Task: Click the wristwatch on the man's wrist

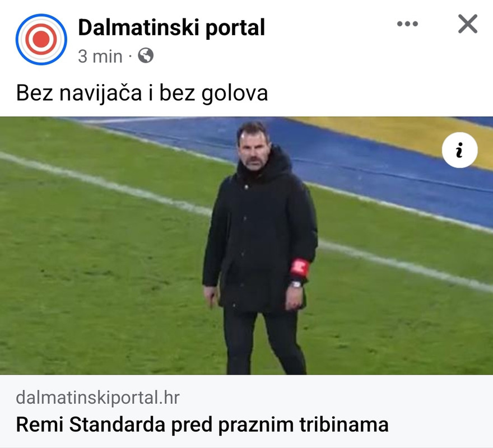Action: pyautogui.click(x=296, y=284)
